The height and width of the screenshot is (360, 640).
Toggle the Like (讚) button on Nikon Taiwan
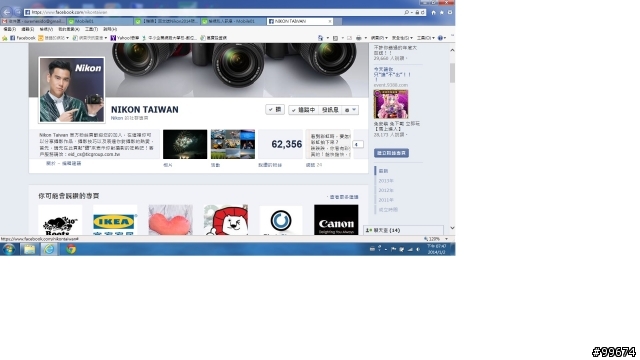(275, 109)
